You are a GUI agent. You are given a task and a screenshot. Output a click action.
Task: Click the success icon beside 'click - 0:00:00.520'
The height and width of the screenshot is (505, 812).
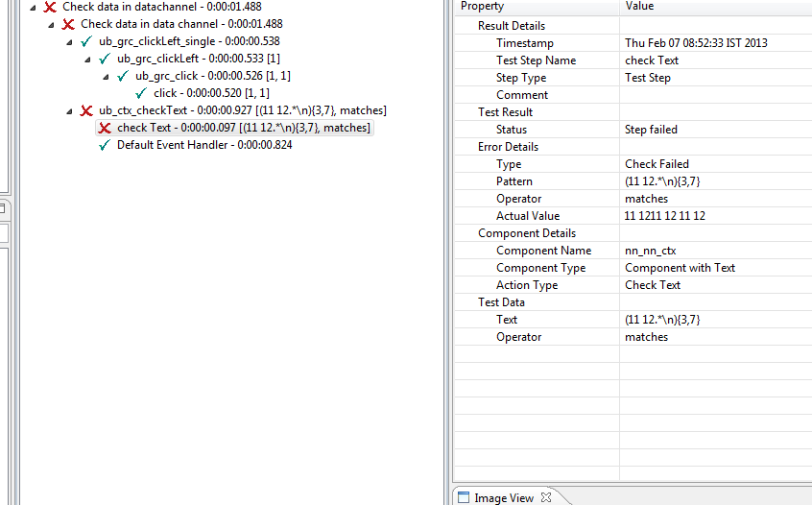click(x=141, y=93)
